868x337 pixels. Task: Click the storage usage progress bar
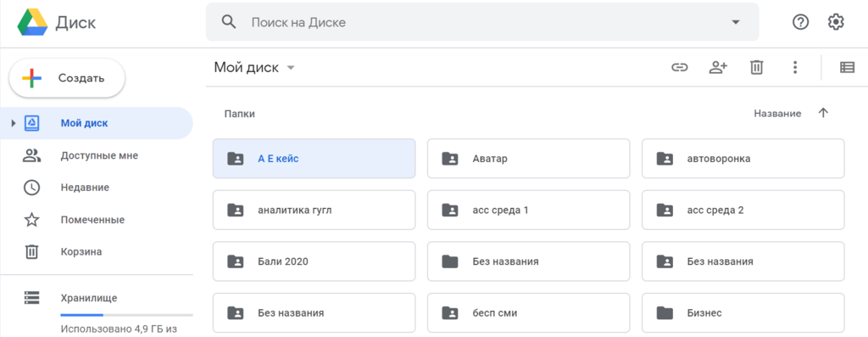[126, 315]
